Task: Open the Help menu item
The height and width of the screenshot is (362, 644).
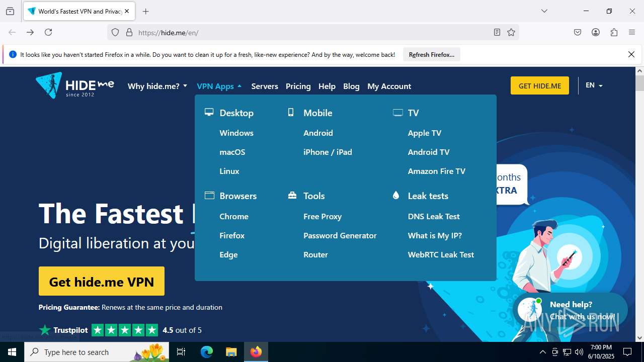Action: [x=327, y=86]
